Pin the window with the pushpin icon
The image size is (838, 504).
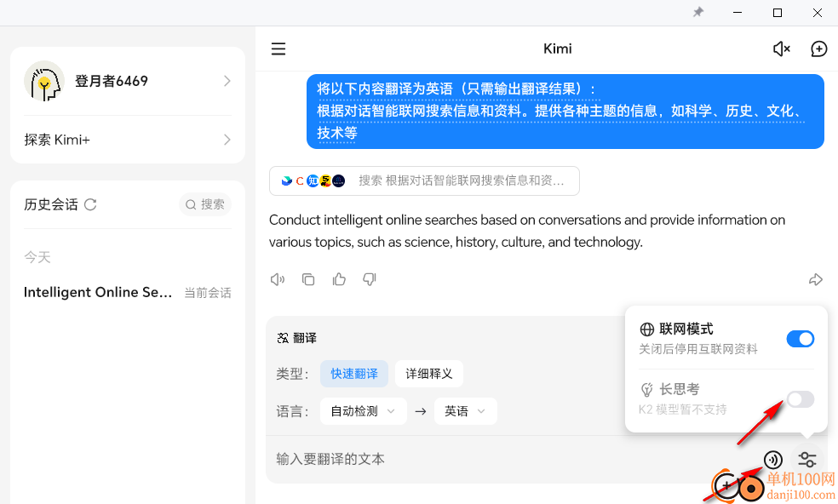(698, 12)
